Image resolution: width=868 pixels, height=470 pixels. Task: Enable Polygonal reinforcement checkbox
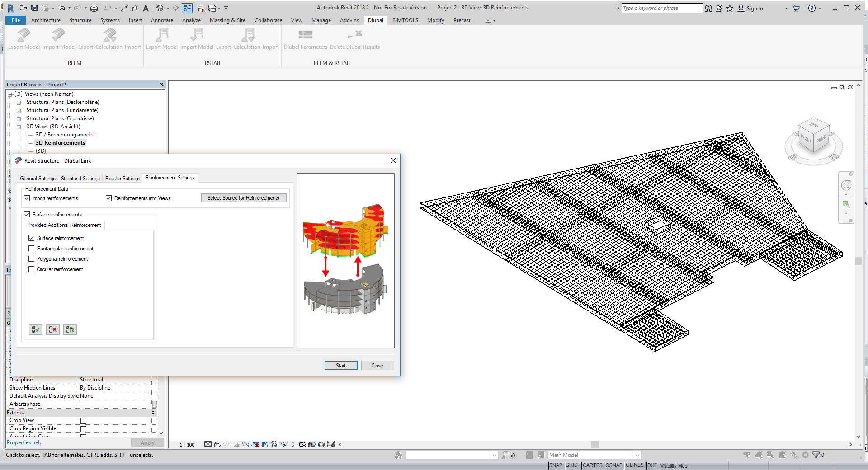coord(32,259)
